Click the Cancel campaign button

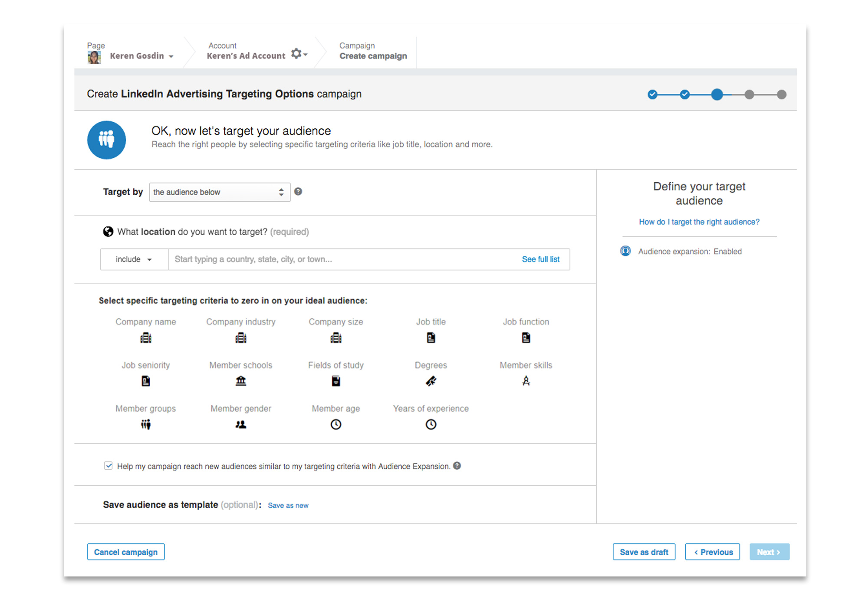click(x=126, y=552)
